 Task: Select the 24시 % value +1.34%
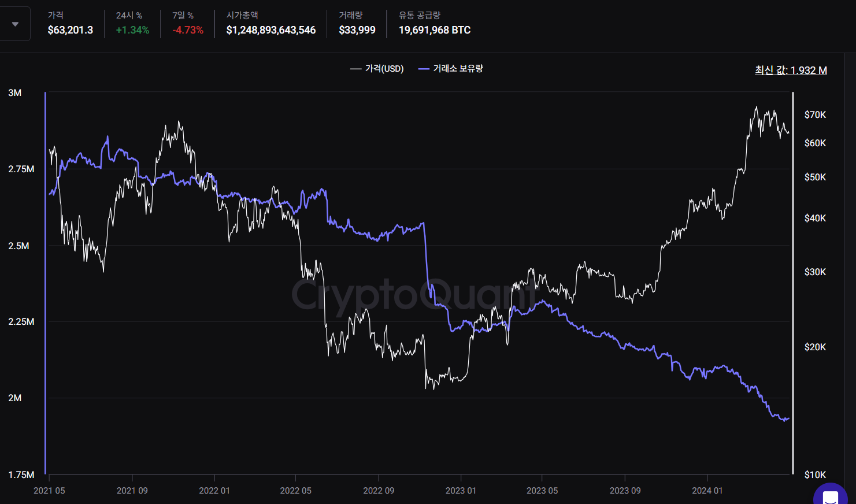pos(132,30)
